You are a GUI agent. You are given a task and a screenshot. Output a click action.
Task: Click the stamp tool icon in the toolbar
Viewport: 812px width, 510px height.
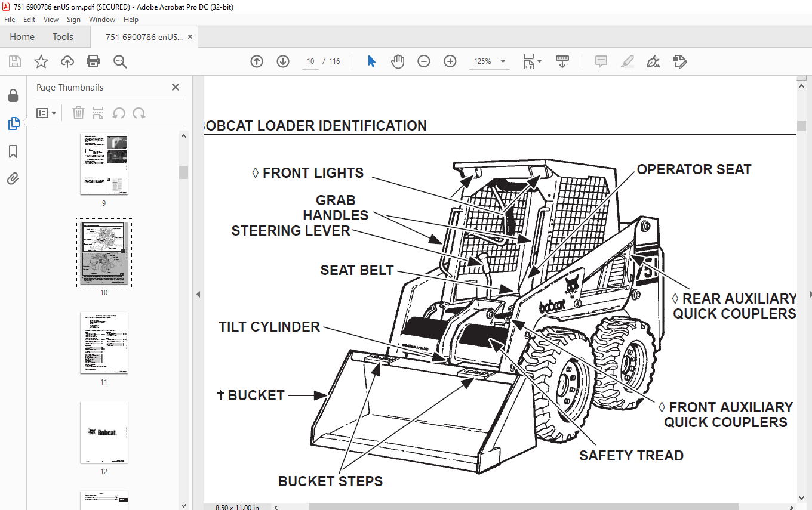[x=679, y=61]
